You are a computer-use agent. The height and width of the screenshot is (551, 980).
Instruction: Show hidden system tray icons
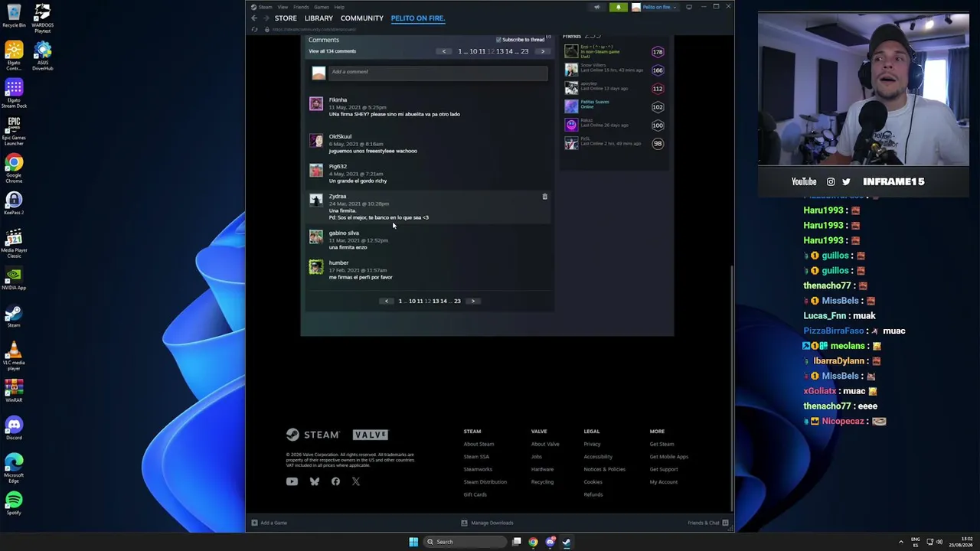901,542
